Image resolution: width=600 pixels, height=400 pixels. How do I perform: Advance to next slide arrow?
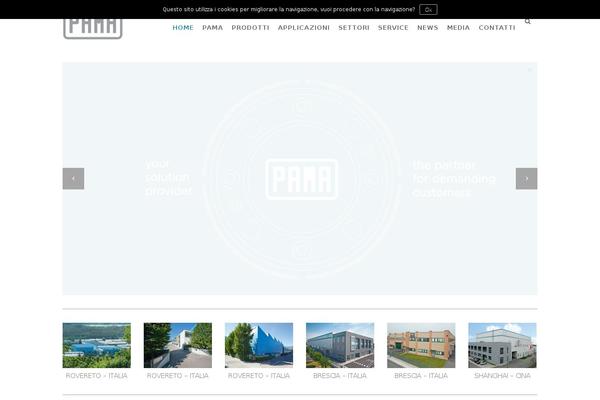[527, 179]
